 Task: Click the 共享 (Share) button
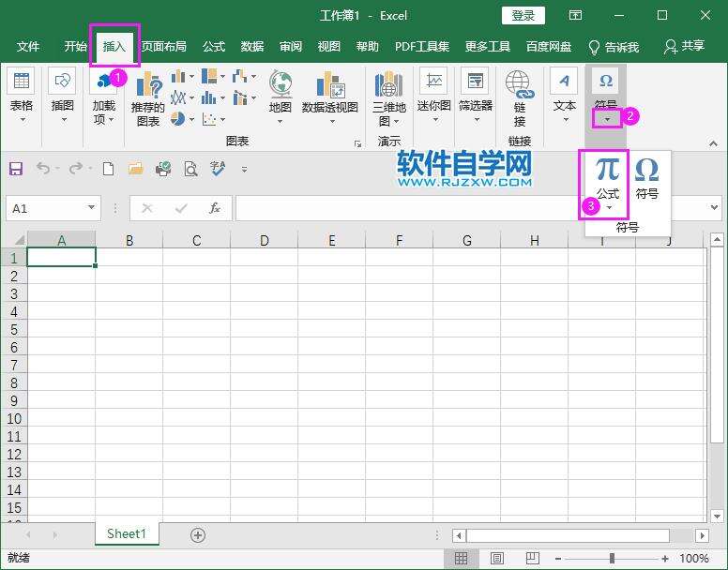pos(684,46)
